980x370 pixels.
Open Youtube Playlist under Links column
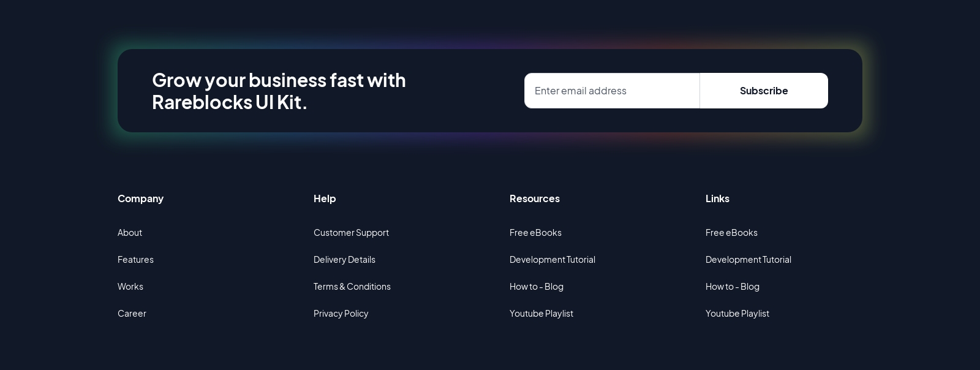click(x=737, y=313)
